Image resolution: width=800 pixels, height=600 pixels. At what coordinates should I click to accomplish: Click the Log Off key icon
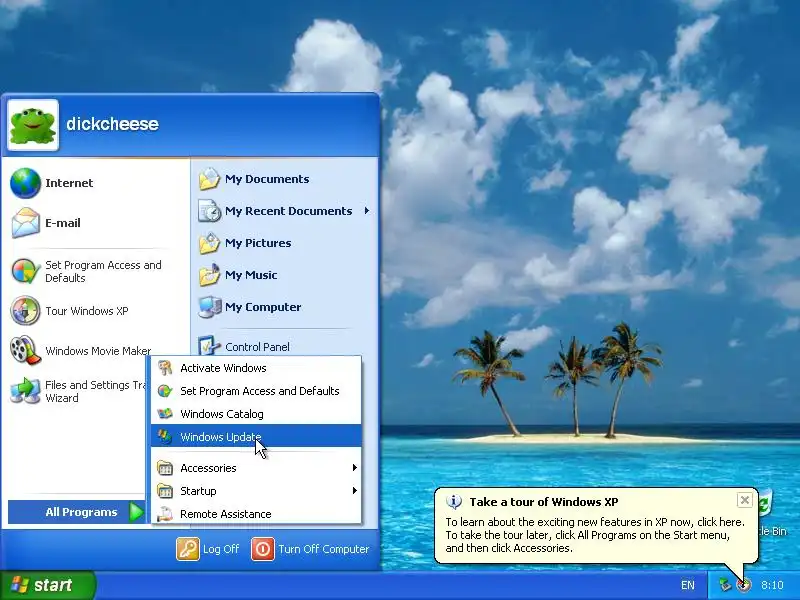click(x=188, y=549)
